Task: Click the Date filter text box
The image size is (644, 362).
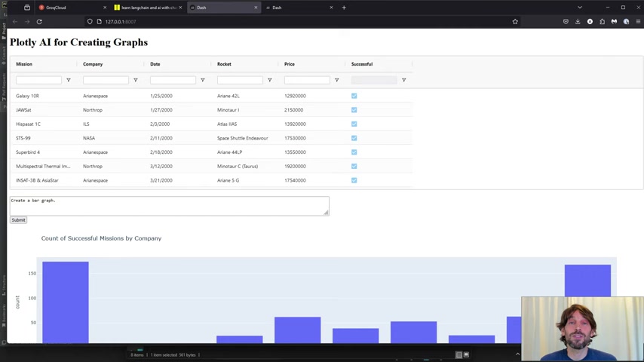Action: 173,80
